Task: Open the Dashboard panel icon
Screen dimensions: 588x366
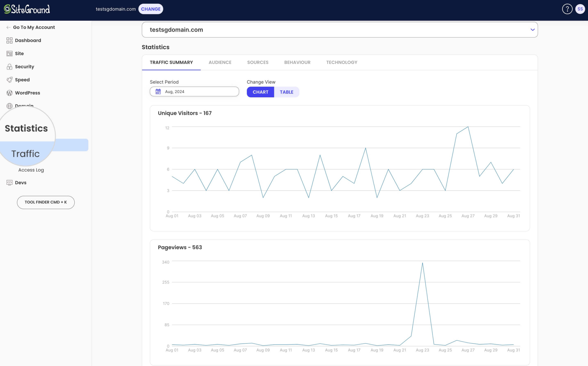Action: point(9,40)
